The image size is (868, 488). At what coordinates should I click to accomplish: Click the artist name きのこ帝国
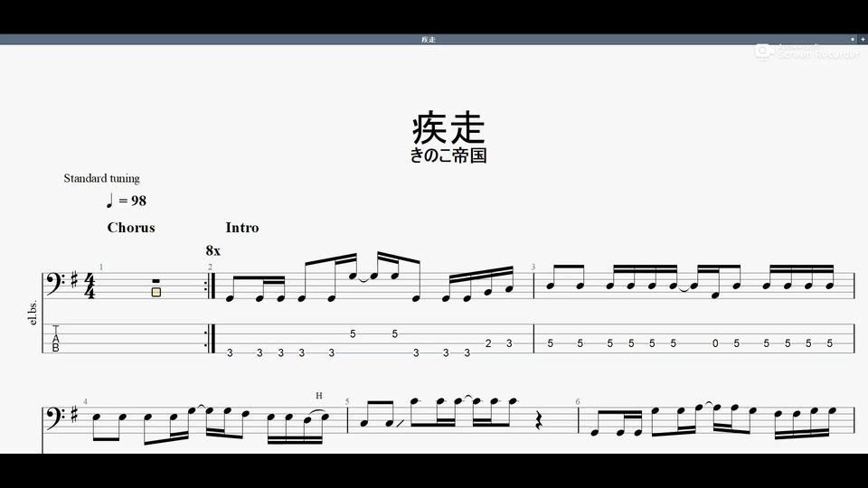pos(448,155)
